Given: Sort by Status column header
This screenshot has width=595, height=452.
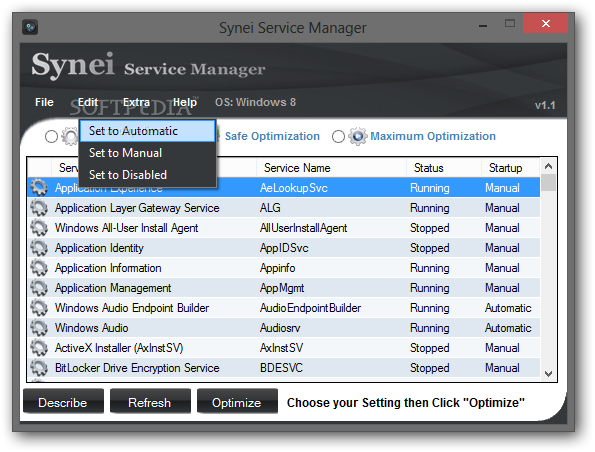Looking at the screenshot, I should tap(444, 168).
